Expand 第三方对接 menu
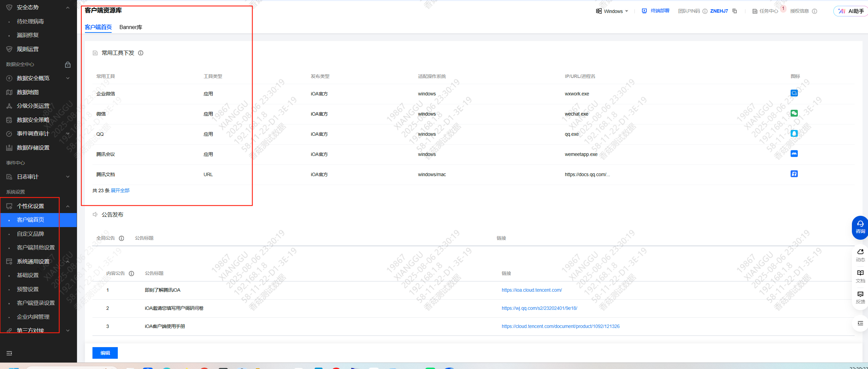The image size is (868, 369). pyautogui.click(x=68, y=331)
